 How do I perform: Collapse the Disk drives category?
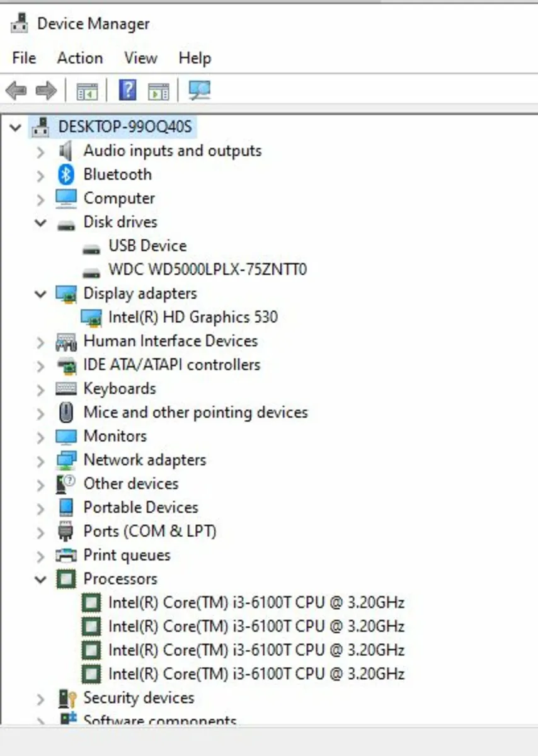(x=41, y=222)
